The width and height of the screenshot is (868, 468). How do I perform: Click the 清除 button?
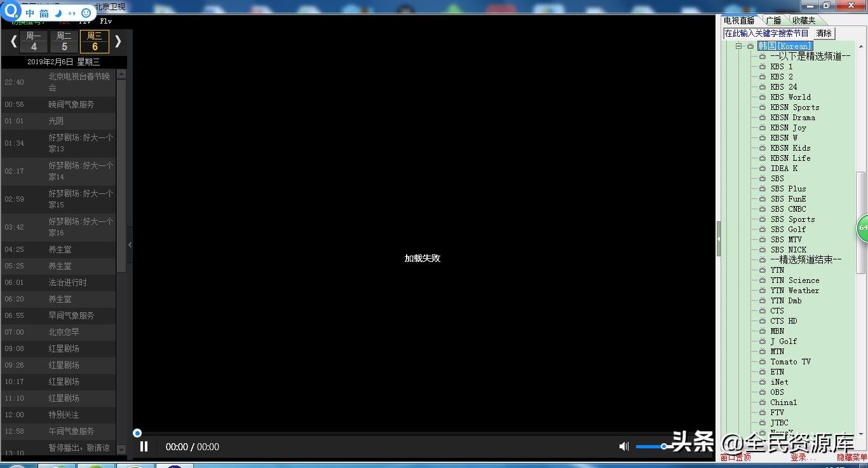pos(824,33)
